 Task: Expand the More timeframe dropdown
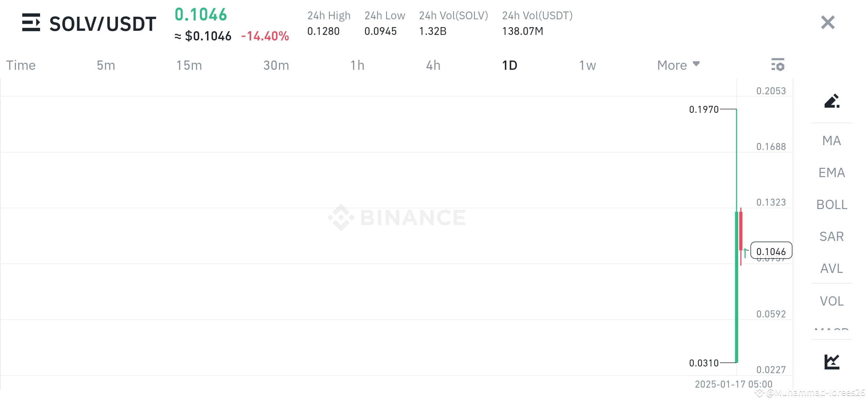click(x=678, y=65)
